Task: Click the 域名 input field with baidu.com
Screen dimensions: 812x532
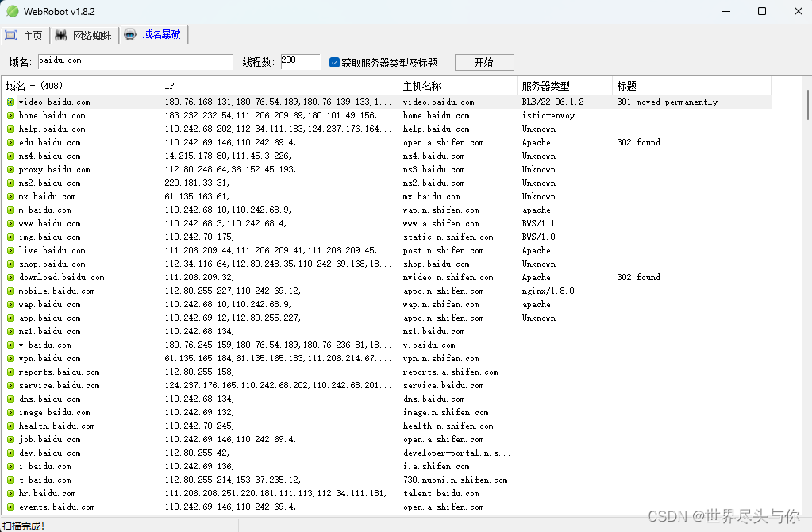Action: pyautogui.click(x=135, y=62)
